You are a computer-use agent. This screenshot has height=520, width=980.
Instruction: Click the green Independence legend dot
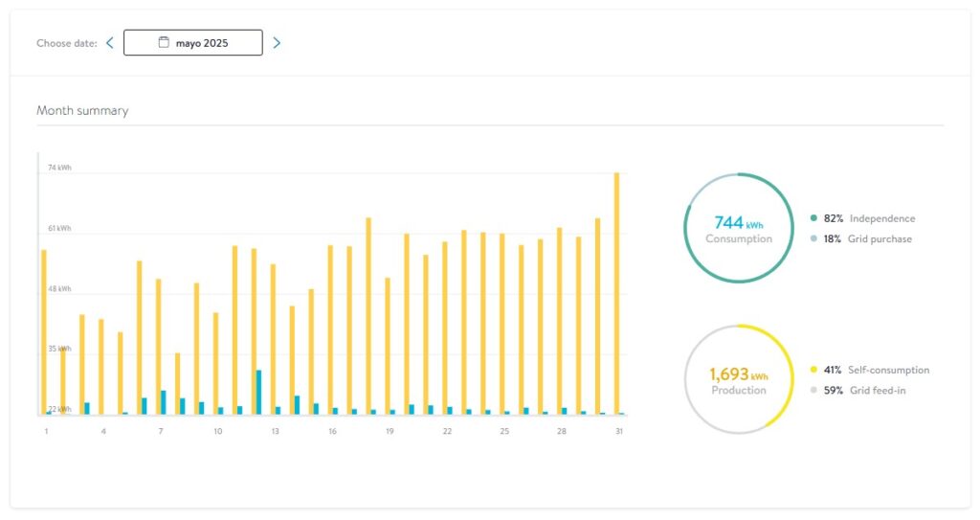pyautogui.click(x=813, y=219)
